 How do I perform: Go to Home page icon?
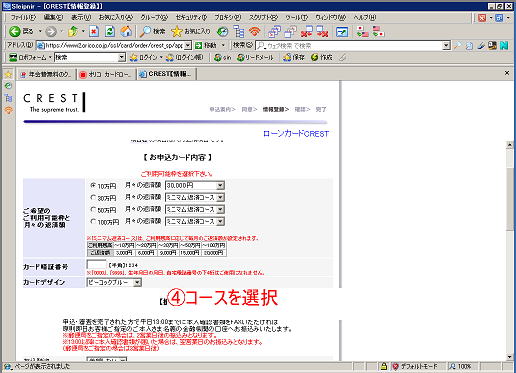click(126, 32)
